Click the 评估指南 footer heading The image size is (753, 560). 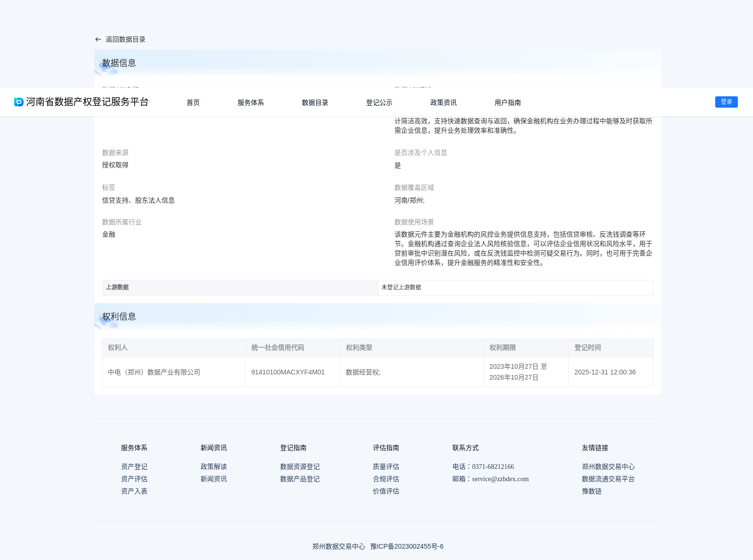pyautogui.click(x=386, y=448)
